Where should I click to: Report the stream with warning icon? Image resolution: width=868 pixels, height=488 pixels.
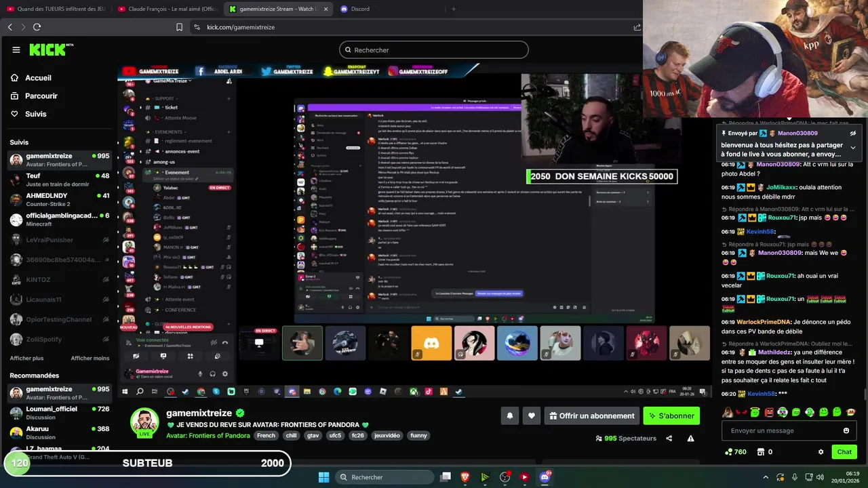coord(690,439)
